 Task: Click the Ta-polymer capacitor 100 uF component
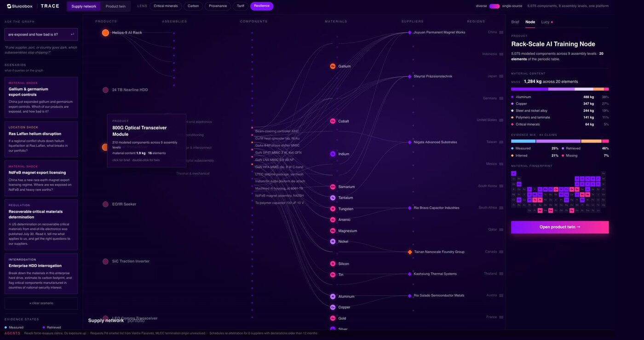tap(279, 203)
